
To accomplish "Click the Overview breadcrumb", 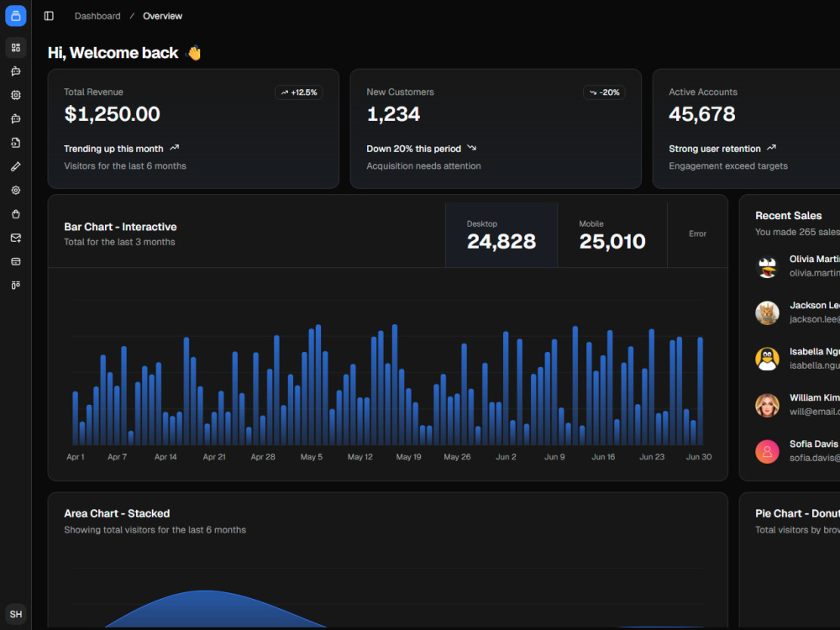I will (162, 16).
